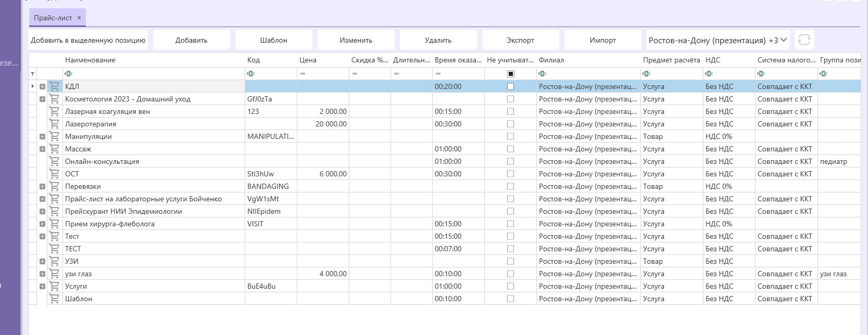This screenshot has width=868, height=335.
Task: Toggle Не учитывать checkbox in КДЛ row
Action: pos(510,86)
